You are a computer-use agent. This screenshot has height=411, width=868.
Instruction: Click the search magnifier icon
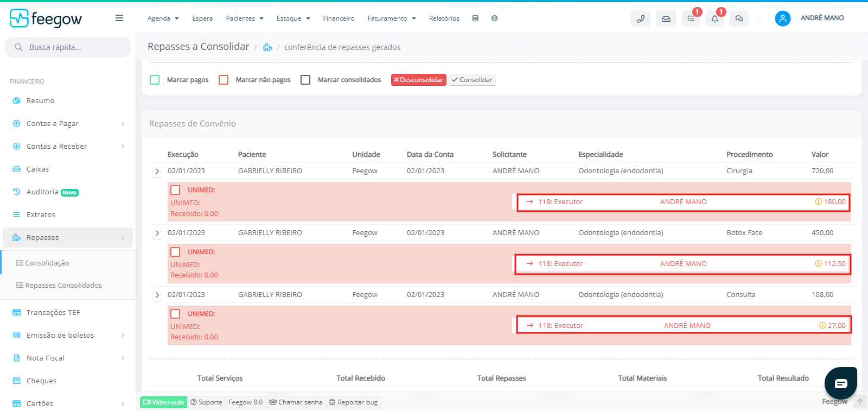click(x=18, y=47)
